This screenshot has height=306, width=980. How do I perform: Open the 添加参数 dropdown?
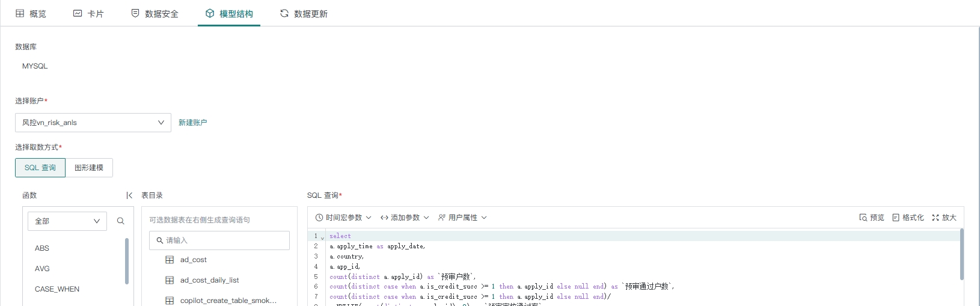pyautogui.click(x=405, y=218)
